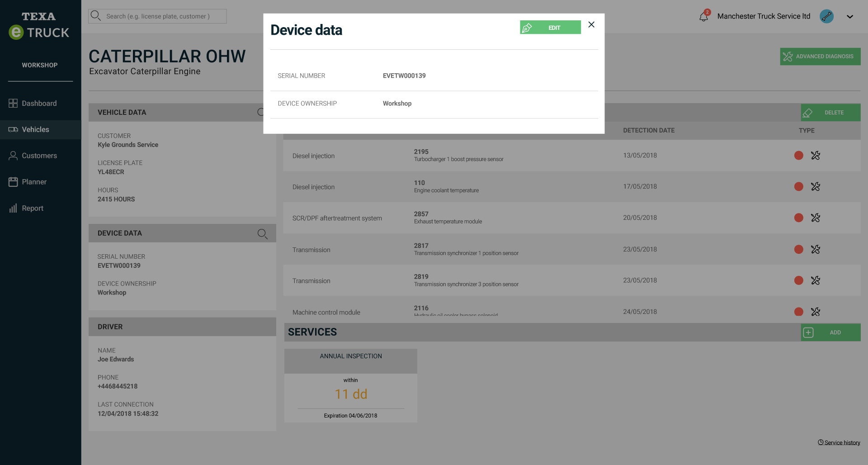Open Vehicles in the sidebar
This screenshot has height=465, width=868.
coord(40,129)
